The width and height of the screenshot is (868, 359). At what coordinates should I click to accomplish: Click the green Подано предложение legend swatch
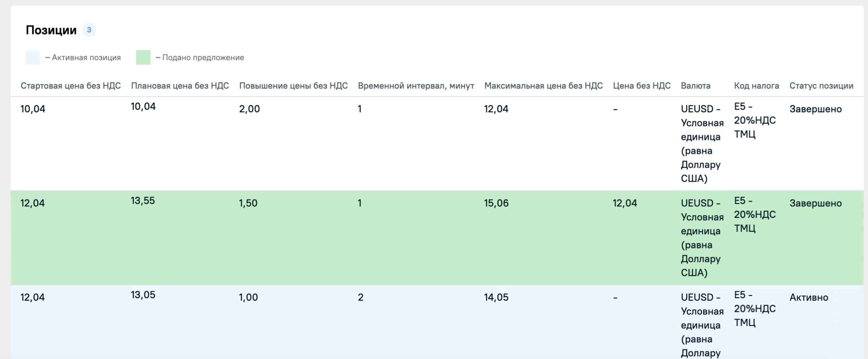(143, 57)
